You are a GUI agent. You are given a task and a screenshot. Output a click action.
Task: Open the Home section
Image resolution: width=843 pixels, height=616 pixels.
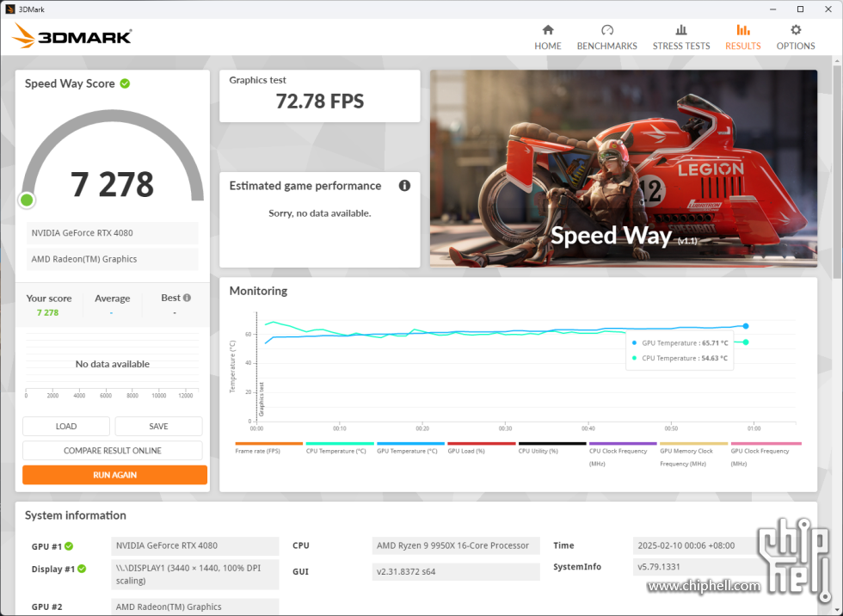point(547,38)
